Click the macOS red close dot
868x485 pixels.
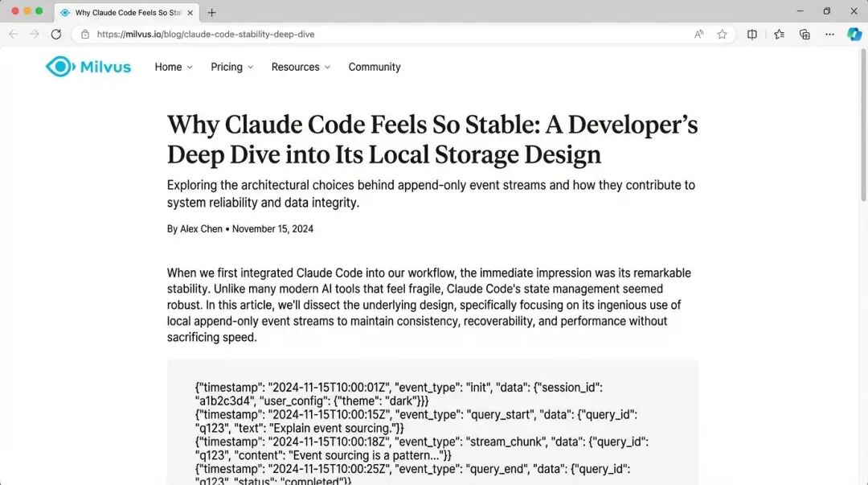pyautogui.click(x=15, y=11)
